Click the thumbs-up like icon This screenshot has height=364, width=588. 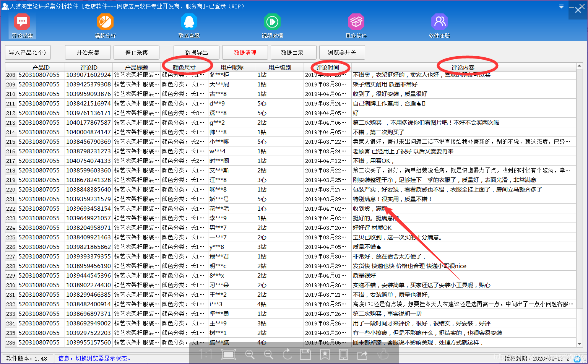[382, 354]
